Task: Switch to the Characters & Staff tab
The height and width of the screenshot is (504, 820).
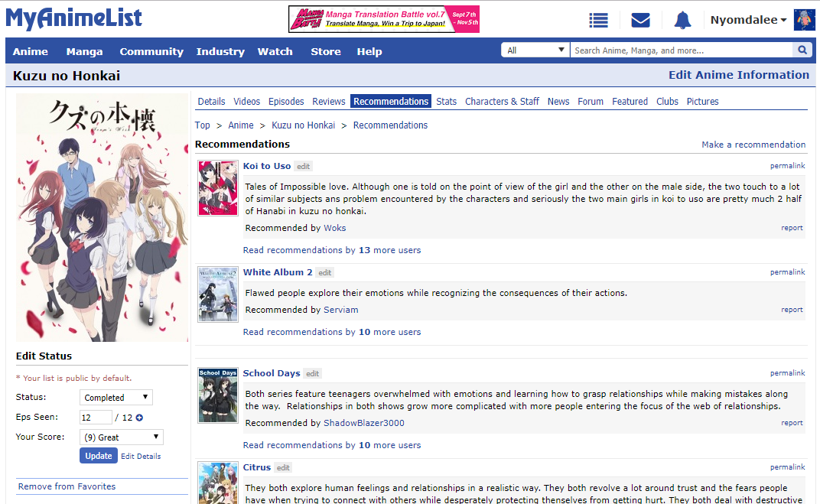Action: 502,101
